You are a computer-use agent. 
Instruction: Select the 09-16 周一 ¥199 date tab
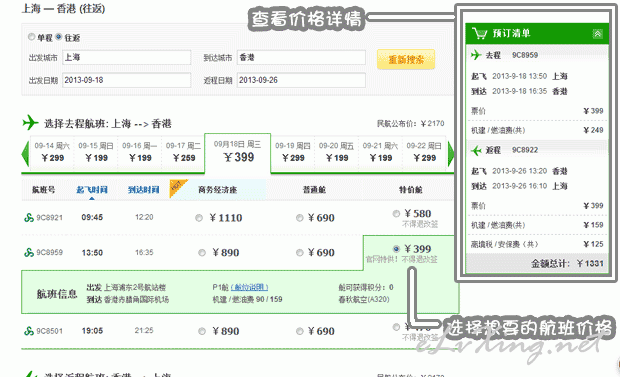click(x=140, y=153)
